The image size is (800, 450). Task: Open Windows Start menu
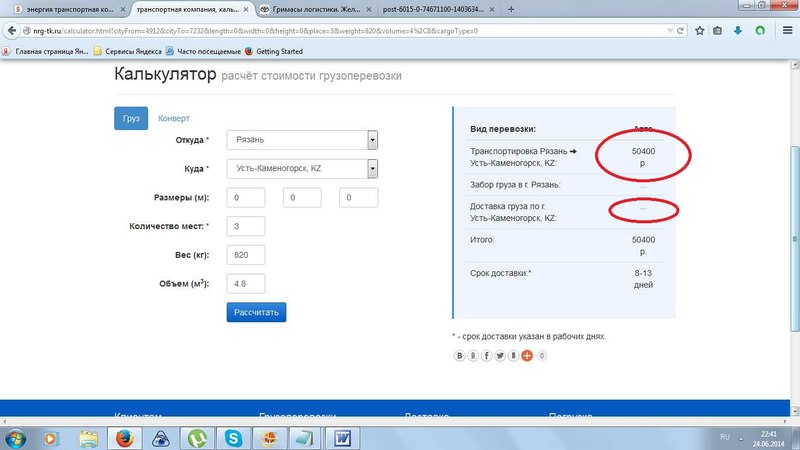[x=15, y=439]
